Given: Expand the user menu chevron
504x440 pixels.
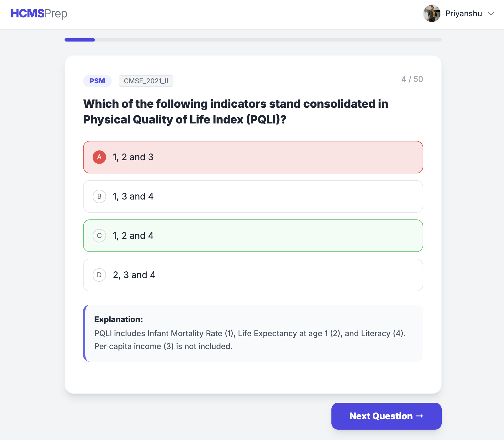Looking at the screenshot, I should tap(491, 14).
